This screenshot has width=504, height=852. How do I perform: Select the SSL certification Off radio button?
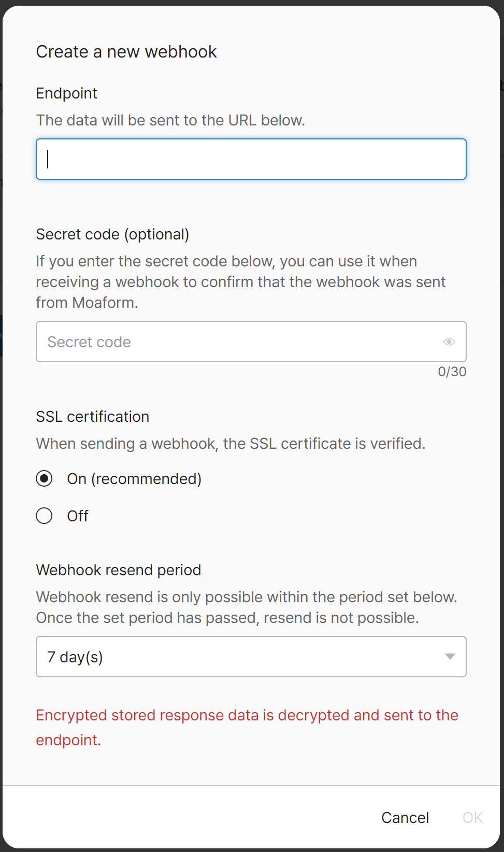45,516
